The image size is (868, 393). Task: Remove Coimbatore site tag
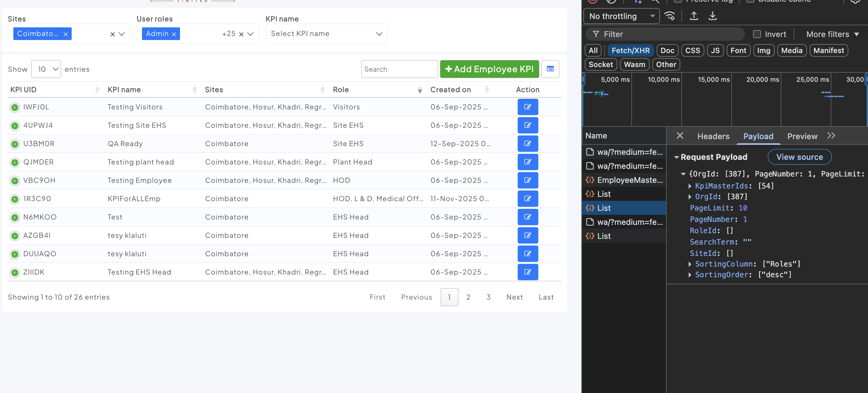coord(66,34)
